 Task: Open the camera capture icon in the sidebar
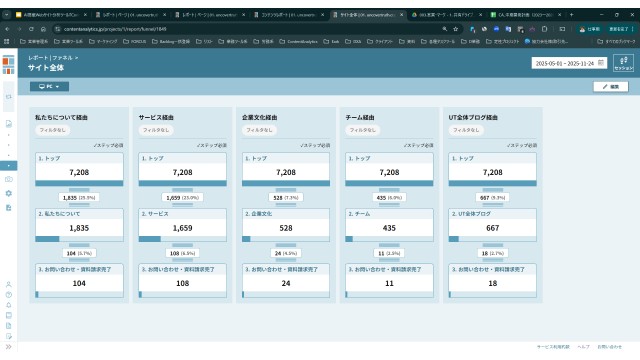click(9, 179)
